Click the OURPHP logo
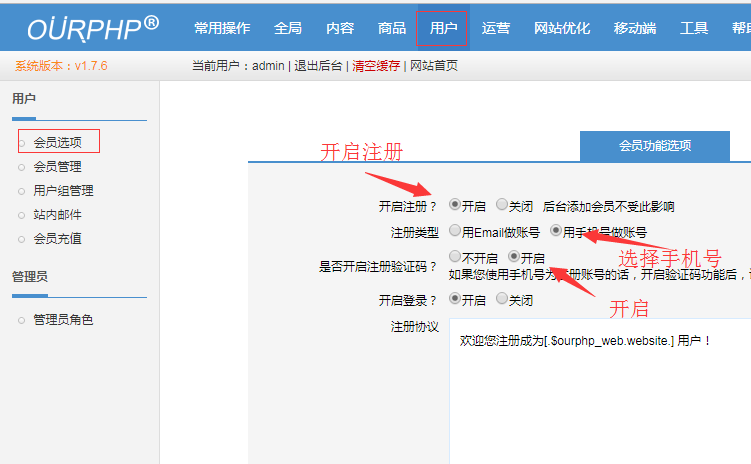Viewport: 751px width, 464px height. (92, 27)
